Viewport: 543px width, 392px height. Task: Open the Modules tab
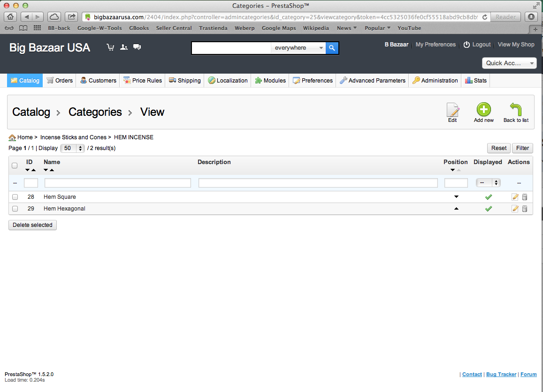click(270, 80)
